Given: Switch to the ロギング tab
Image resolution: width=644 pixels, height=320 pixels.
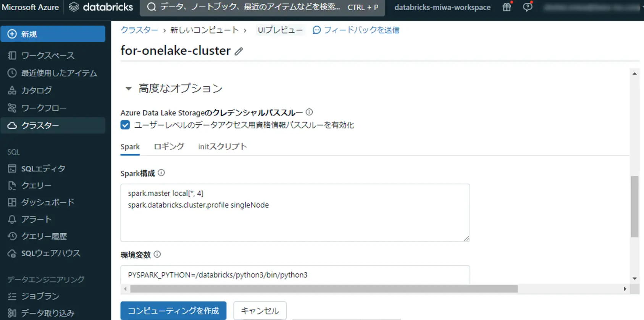Looking at the screenshot, I should pyautogui.click(x=169, y=147).
